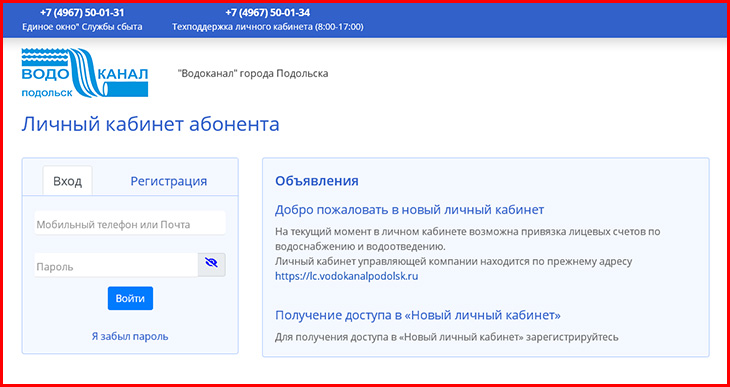Click the Единое окно Службы сбыта label
This screenshot has height=387, width=730.
[x=82, y=27]
